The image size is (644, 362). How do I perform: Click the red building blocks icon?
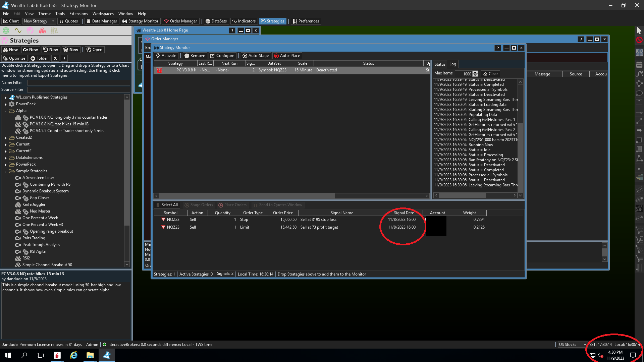pyautogui.click(x=42, y=31)
